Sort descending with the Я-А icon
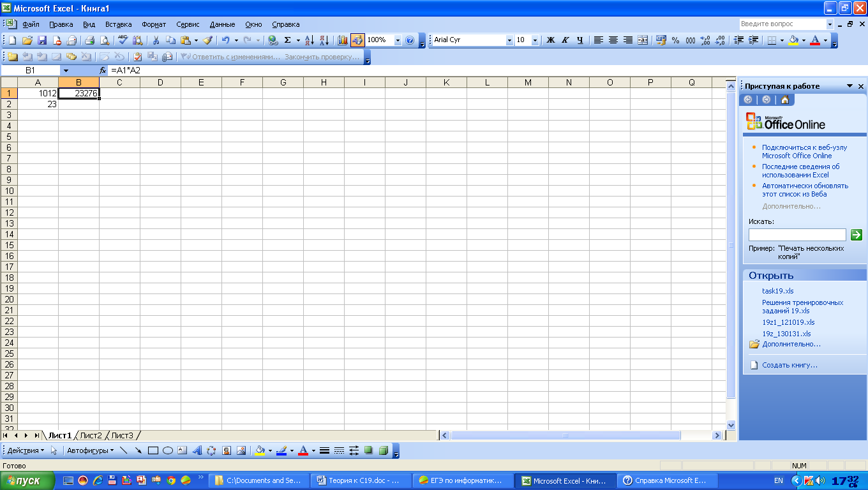This screenshot has width=868, height=490. pyautogui.click(x=324, y=40)
